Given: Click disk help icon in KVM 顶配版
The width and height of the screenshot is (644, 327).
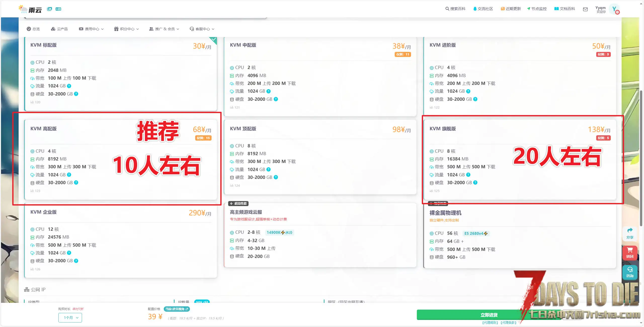Looking at the screenshot, I should 276,177.
